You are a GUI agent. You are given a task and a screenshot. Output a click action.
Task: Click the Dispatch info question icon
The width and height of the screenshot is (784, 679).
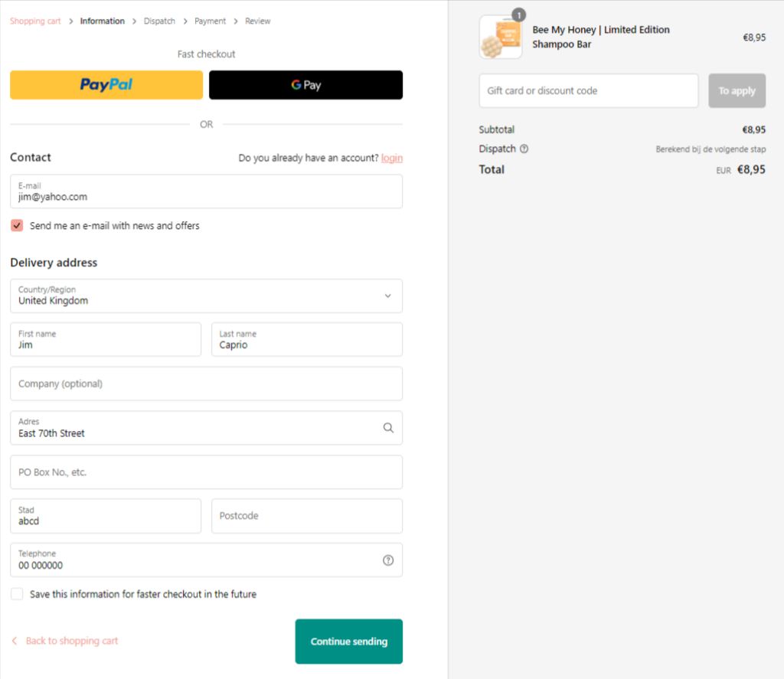pyautogui.click(x=524, y=149)
